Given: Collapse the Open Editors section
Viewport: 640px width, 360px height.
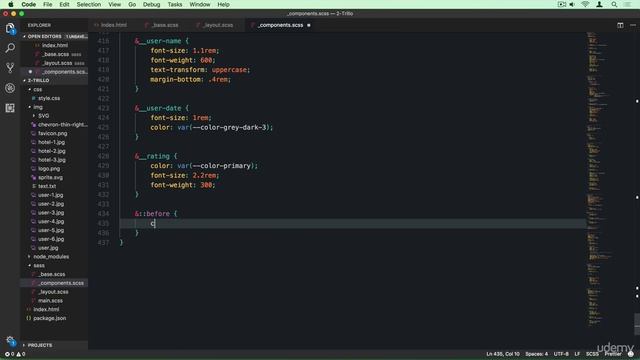Looking at the screenshot, I should tap(54, 36).
